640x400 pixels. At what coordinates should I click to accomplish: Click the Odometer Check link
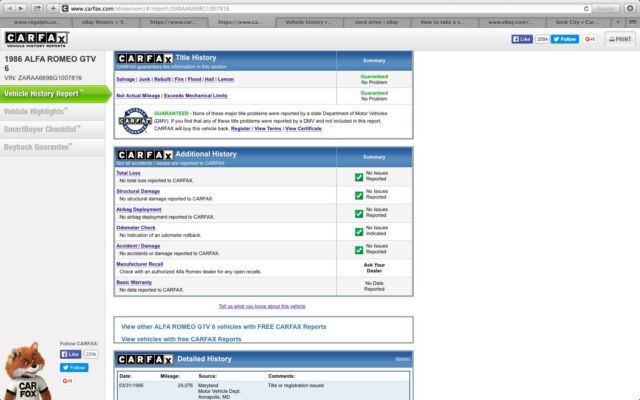(x=135, y=227)
